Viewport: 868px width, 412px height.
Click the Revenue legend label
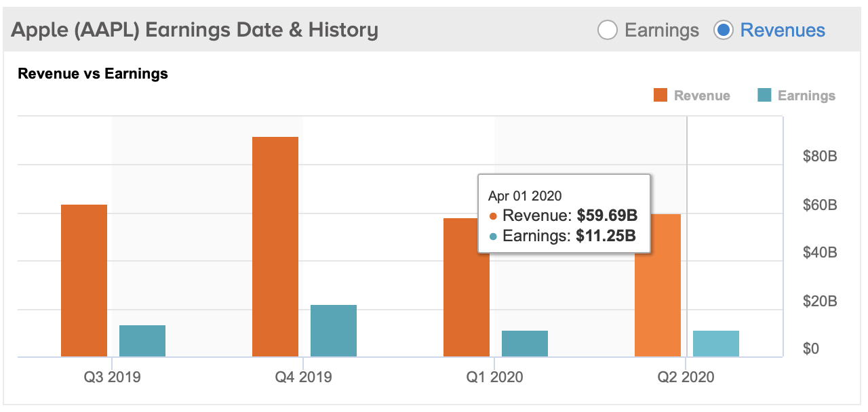coord(702,96)
